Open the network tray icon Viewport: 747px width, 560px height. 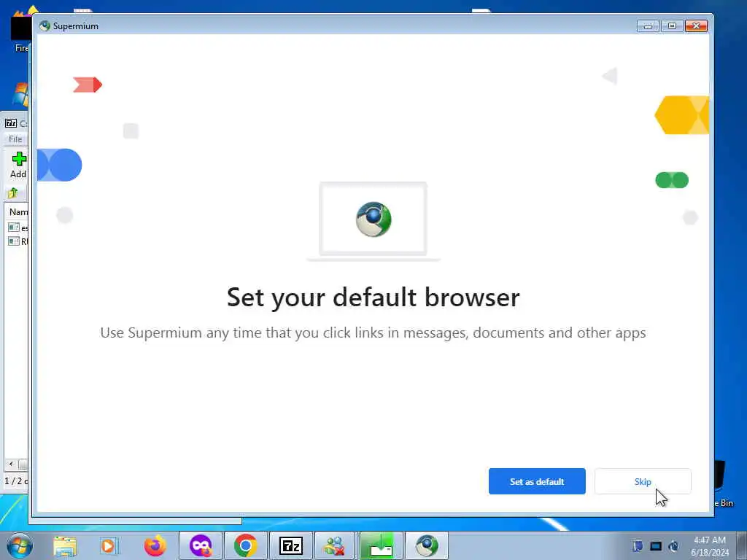656,545
